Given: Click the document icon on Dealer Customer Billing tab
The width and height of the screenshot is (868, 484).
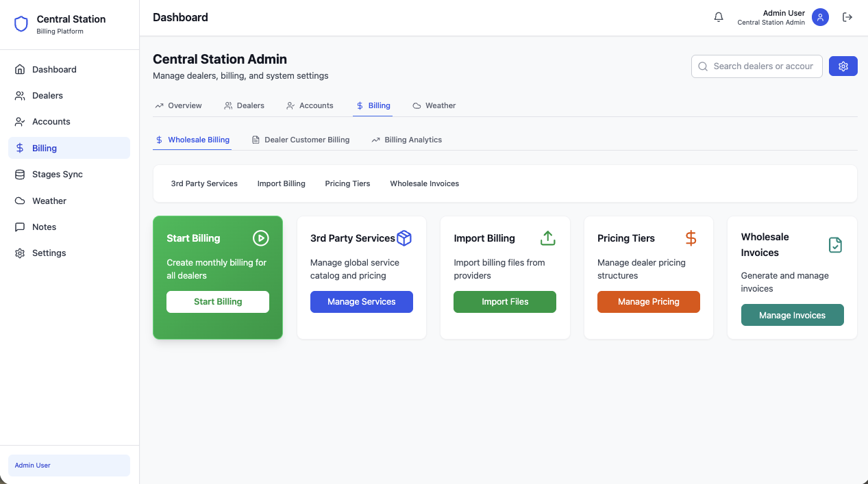Looking at the screenshot, I should pos(256,140).
